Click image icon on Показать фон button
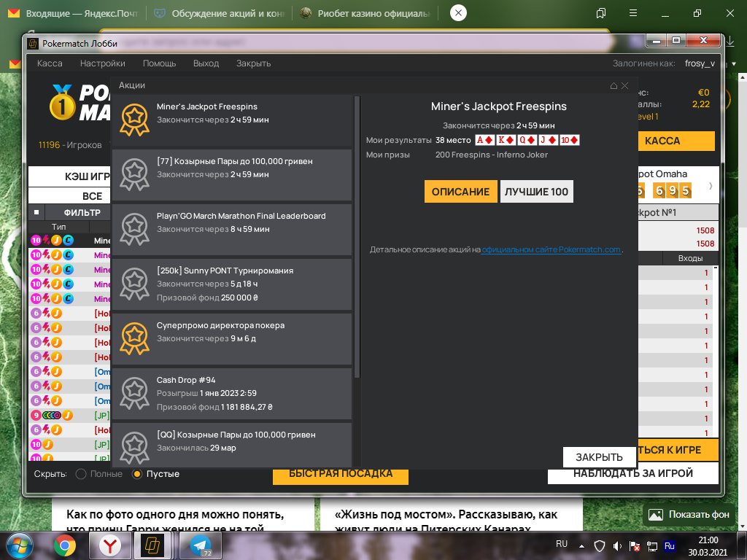The width and height of the screenshot is (747, 560). click(x=656, y=514)
